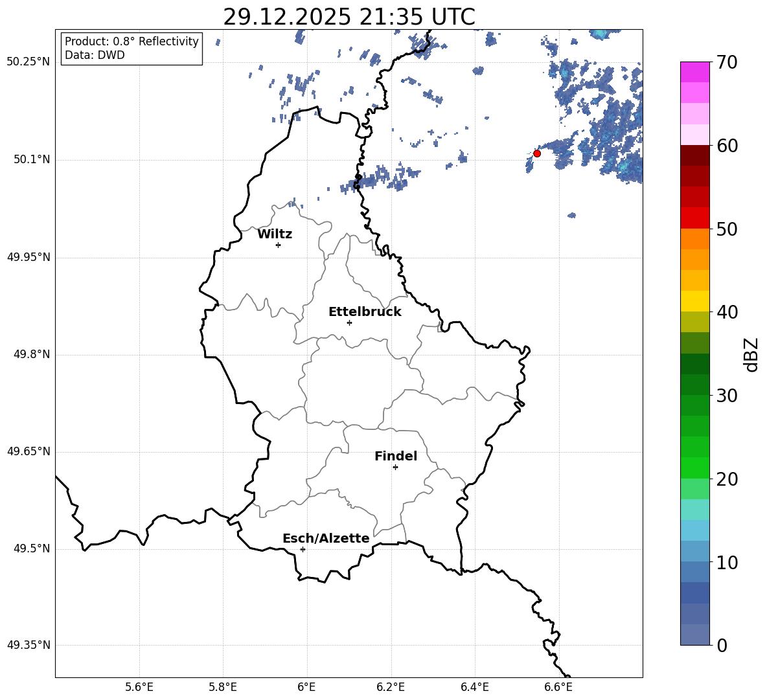Screen dimensions: 767x700
Task: Click the 49.35°N latitude label
Action: tap(29, 645)
